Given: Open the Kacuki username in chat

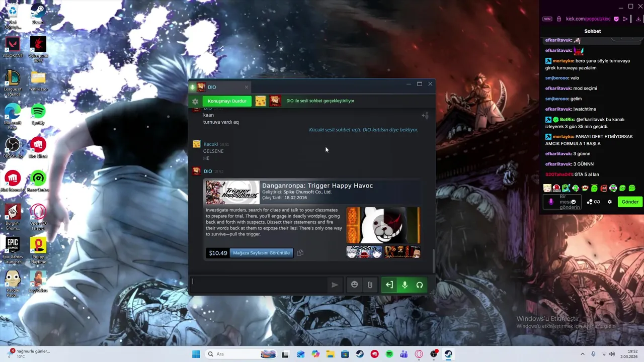Looking at the screenshot, I should pos(210,144).
